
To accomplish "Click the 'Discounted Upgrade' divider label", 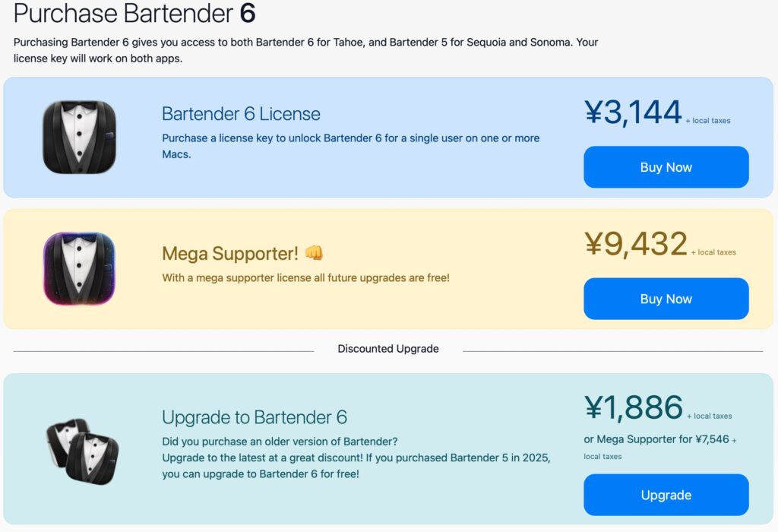I will tap(388, 349).
